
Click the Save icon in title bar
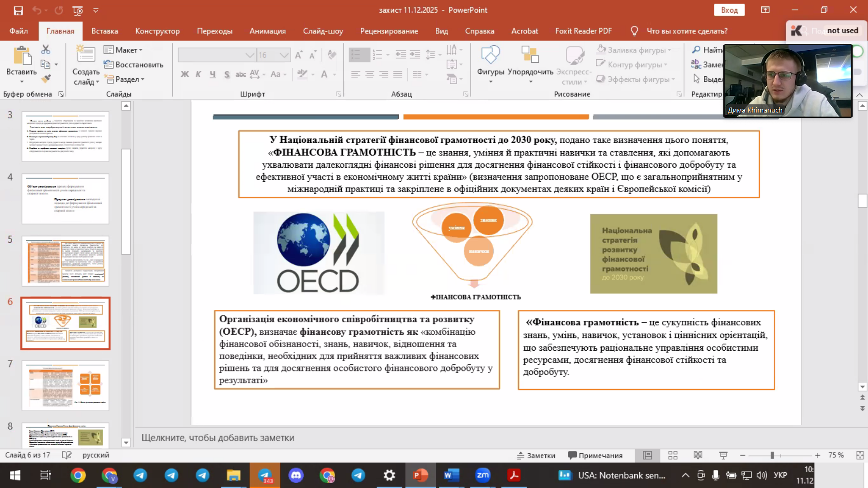18,10
